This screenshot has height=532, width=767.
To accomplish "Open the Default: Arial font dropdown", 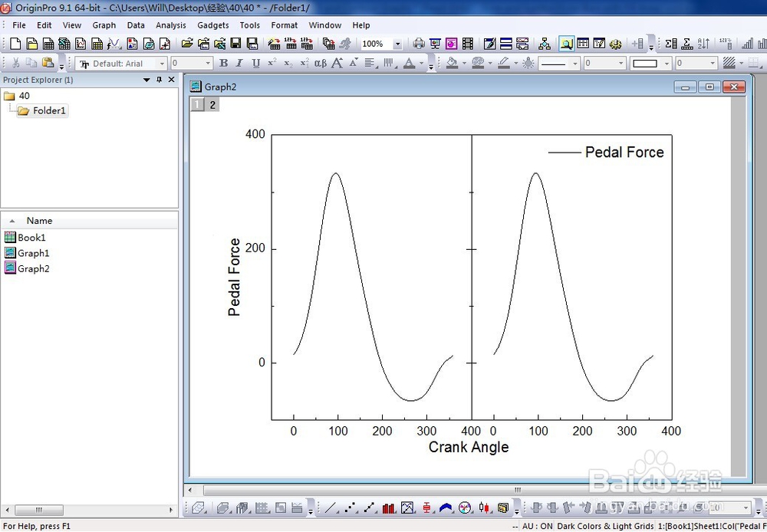I will click(x=162, y=64).
